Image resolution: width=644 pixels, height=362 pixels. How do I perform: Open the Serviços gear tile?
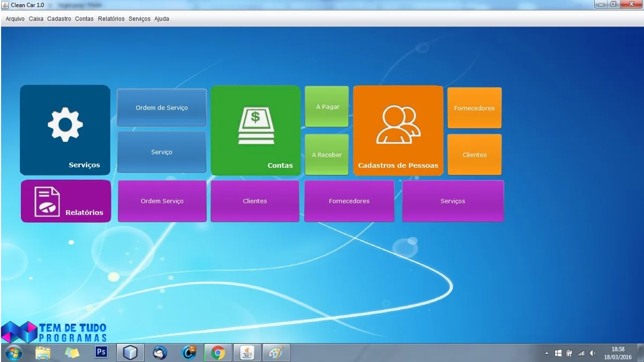tap(65, 130)
